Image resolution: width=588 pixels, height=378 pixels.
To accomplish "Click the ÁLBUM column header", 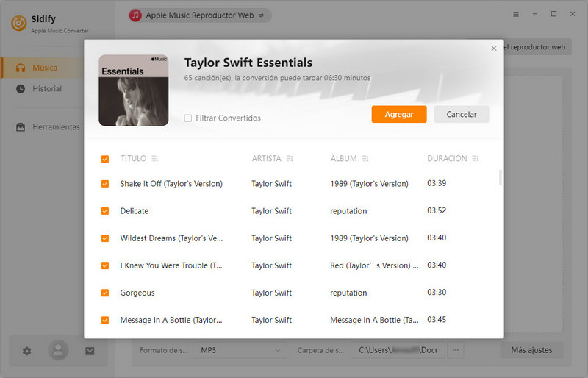I will pyautogui.click(x=343, y=158).
